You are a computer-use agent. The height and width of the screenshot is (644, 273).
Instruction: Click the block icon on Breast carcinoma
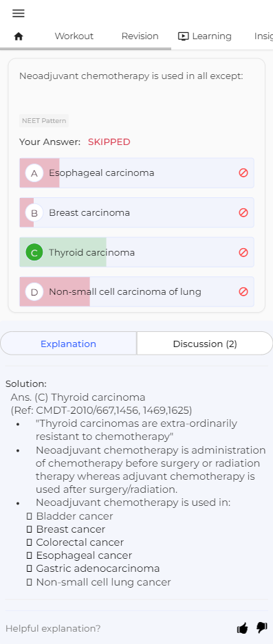[x=243, y=212]
